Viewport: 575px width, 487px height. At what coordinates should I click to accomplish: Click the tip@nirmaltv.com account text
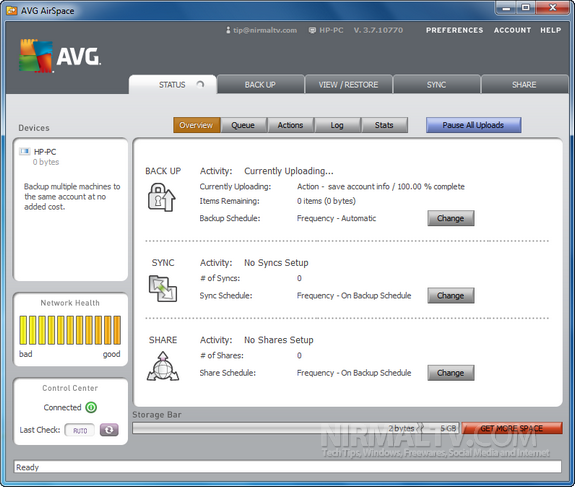(x=265, y=30)
